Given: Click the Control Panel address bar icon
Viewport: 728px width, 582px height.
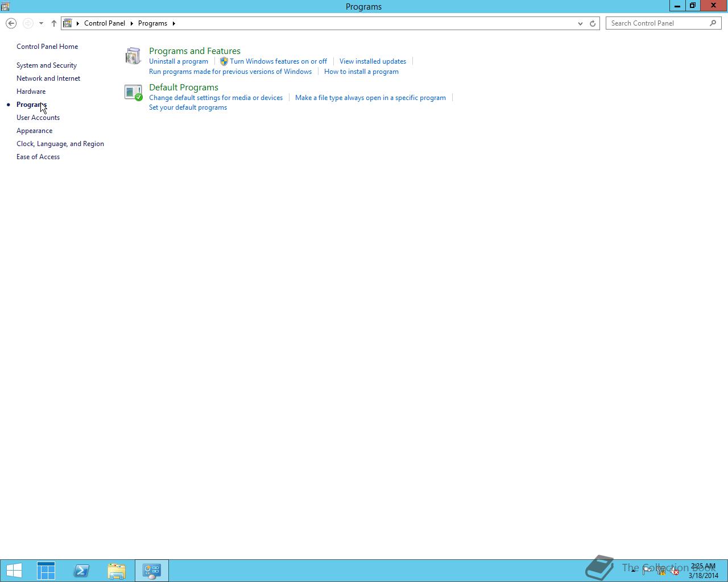Looking at the screenshot, I should [x=68, y=23].
